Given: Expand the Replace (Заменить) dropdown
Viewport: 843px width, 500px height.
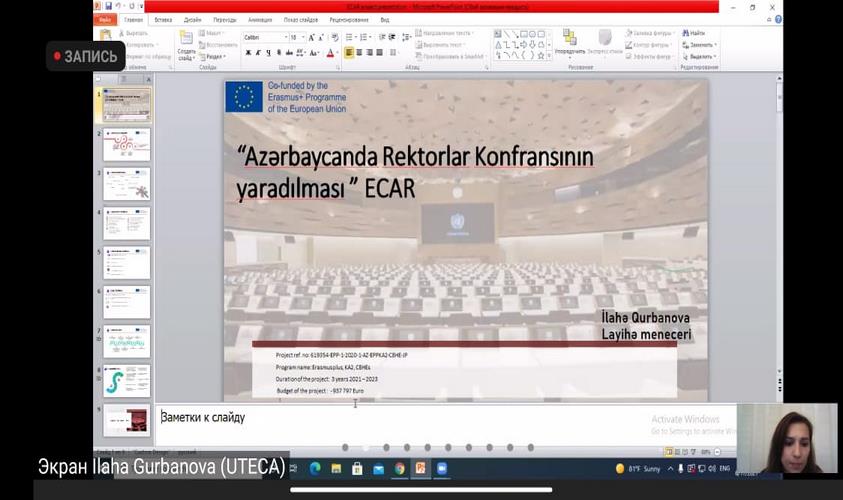Looking at the screenshot, I should pyautogui.click(x=715, y=45).
